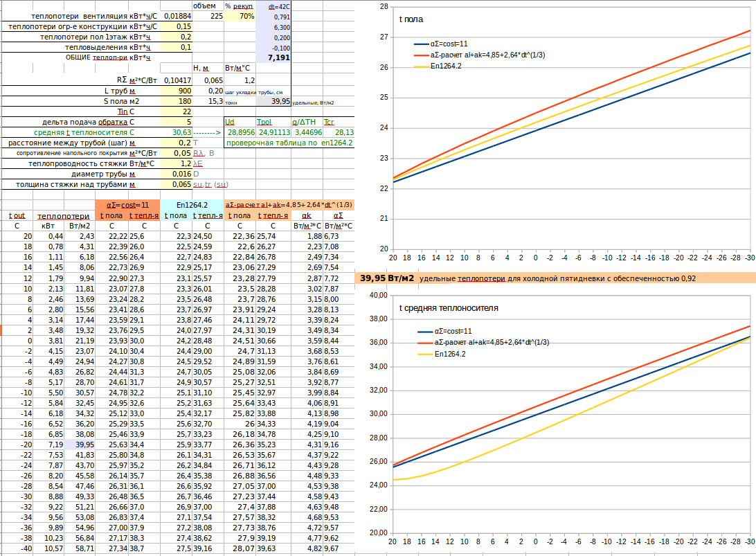Click the проверочная таблица по en1264.2 label
The height and width of the screenshot is (556, 756).
click(x=289, y=143)
